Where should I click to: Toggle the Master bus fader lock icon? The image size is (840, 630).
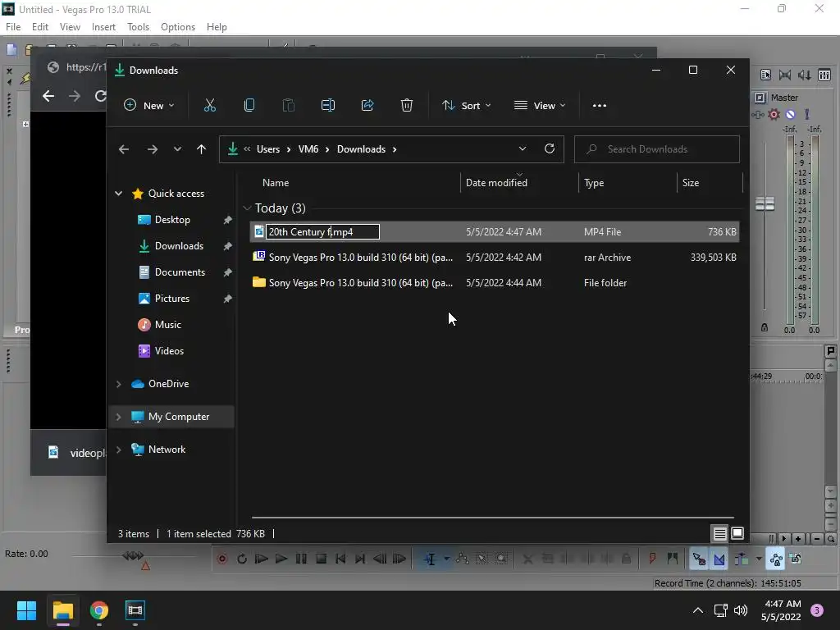pos(765,327)
